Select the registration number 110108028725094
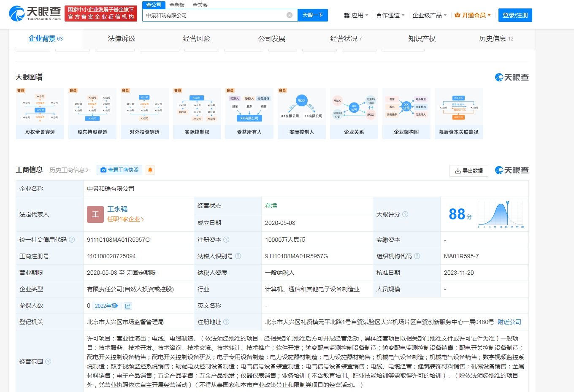This screenshot has height=392, width=574. [x=111, y=256]
